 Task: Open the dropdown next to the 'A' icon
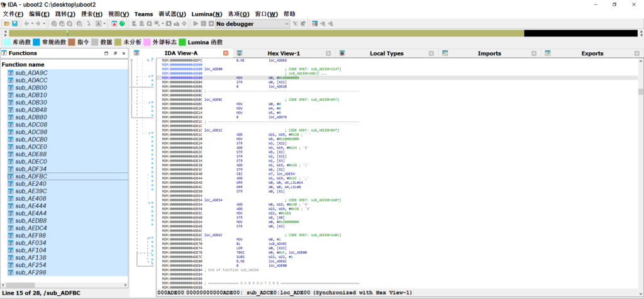coord(104,24)
